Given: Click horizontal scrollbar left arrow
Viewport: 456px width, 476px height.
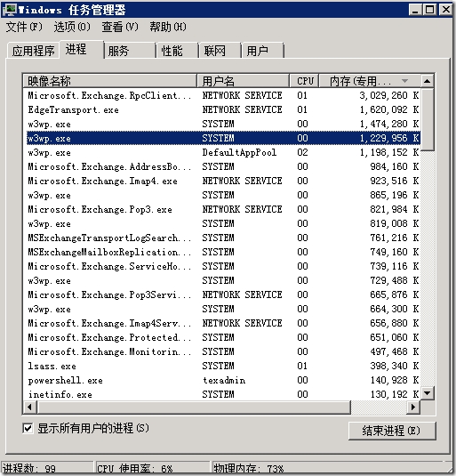Looking at the screenshot, I should point(29,407).
